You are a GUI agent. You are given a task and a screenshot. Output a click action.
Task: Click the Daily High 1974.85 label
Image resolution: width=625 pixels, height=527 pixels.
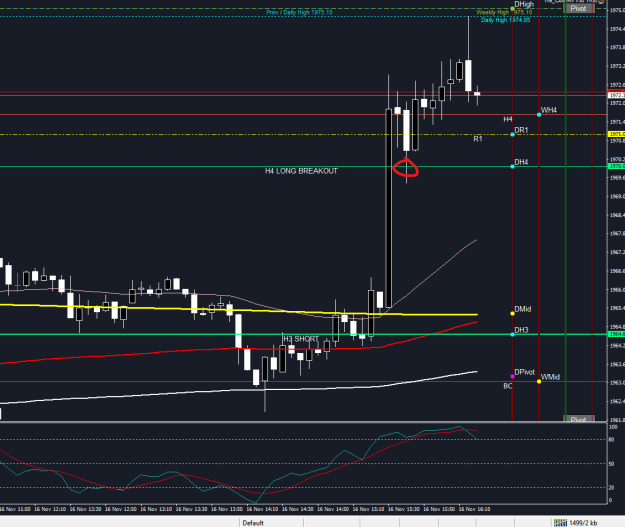point(505,20)
